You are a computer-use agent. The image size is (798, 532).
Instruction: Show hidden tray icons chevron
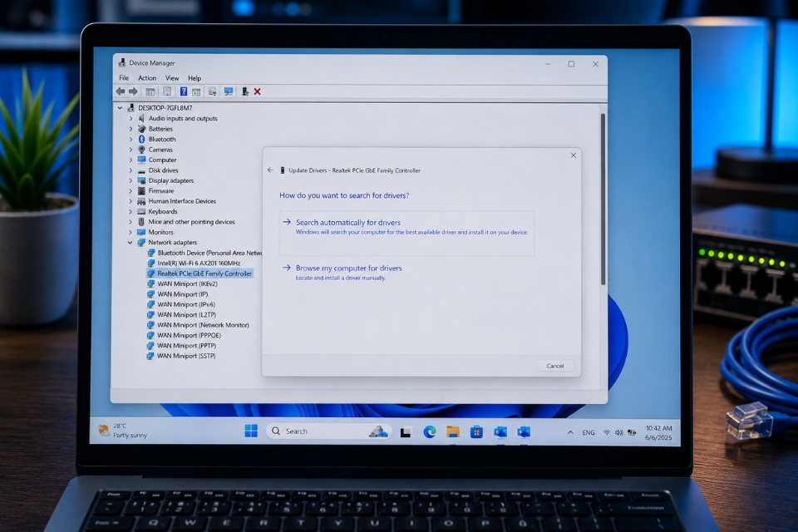click(x=570, y=432)
